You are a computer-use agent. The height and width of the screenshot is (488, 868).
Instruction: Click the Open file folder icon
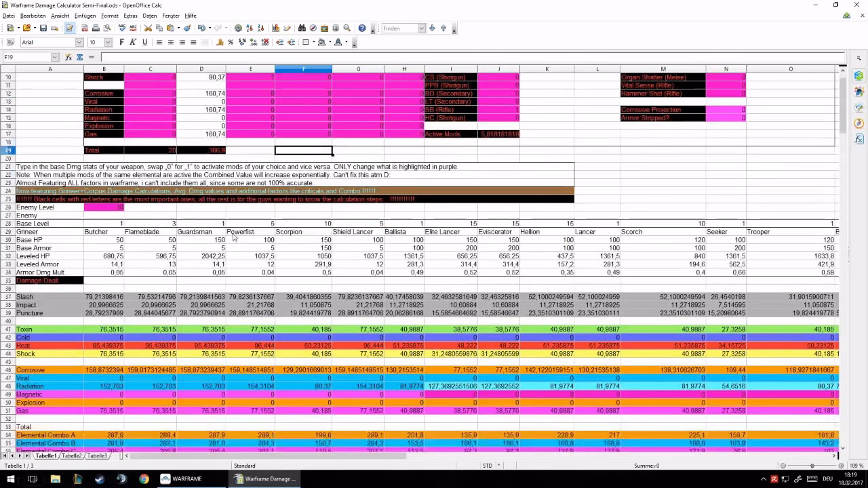click(26, 28)
